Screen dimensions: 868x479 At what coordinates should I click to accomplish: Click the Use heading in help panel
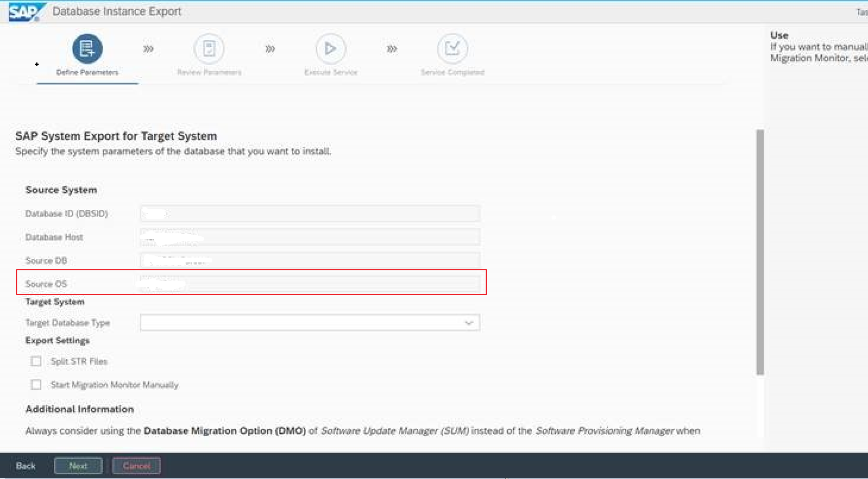click(779, 35)
